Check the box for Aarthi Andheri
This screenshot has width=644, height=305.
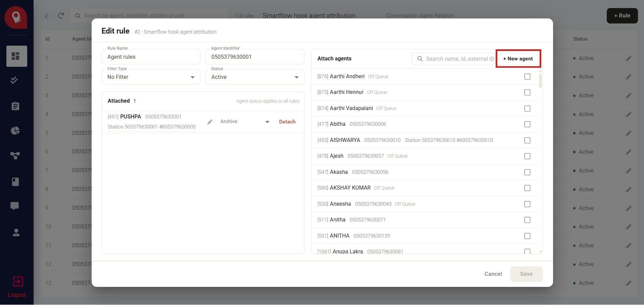point(527,77)
